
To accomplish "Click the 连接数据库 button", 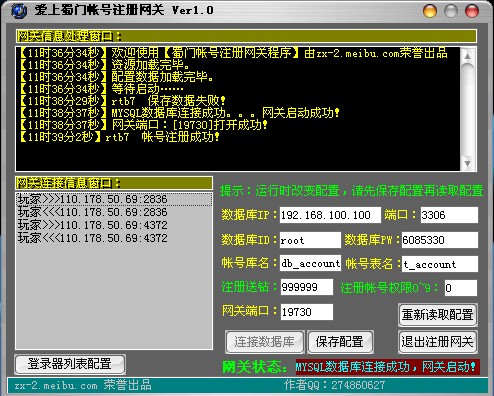I will pos(265,342).
